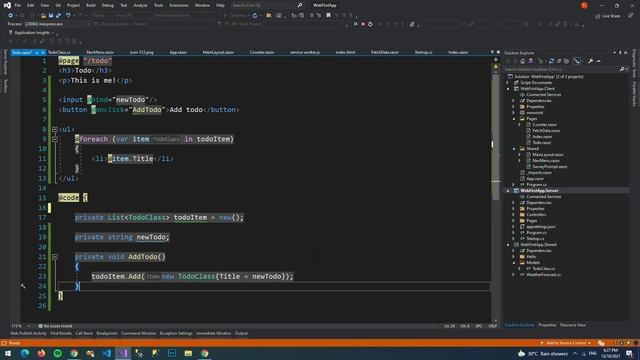640x360 pixels.
Task: Open Spotify from the taskbar
Action: point(58,353)
